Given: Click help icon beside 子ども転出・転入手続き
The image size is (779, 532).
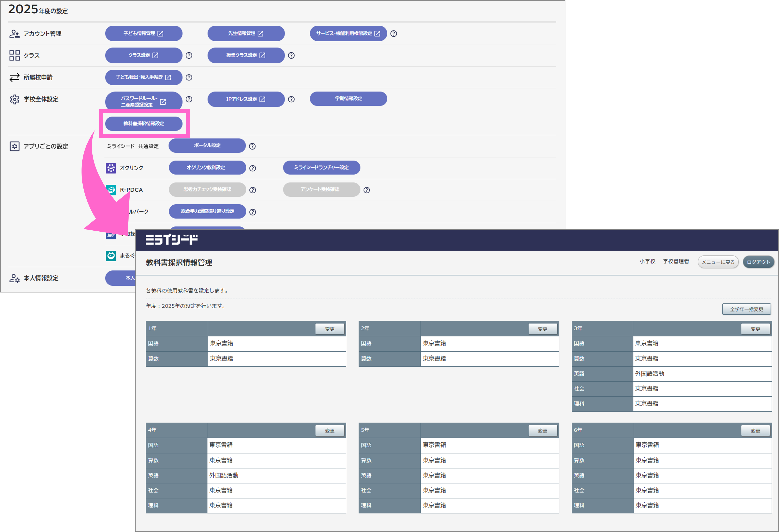Looking at the screenshot, I should point(189,77).
